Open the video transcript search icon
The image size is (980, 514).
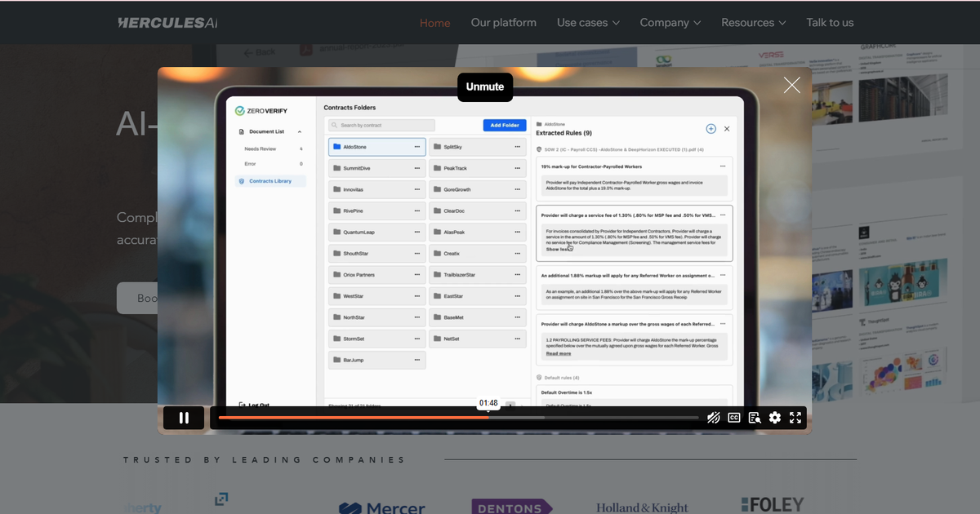pyautogui.click(x=755, y=418)
